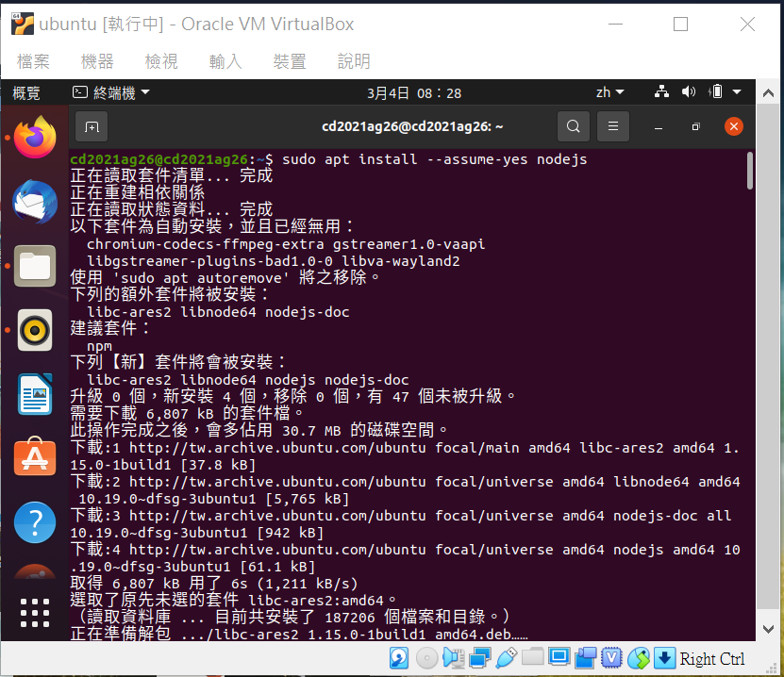Click 'libgstreamer-plugins-bad1.0-0' text
Image resolution: width=784 pixels, height=677 pixels.
(210, 261)
